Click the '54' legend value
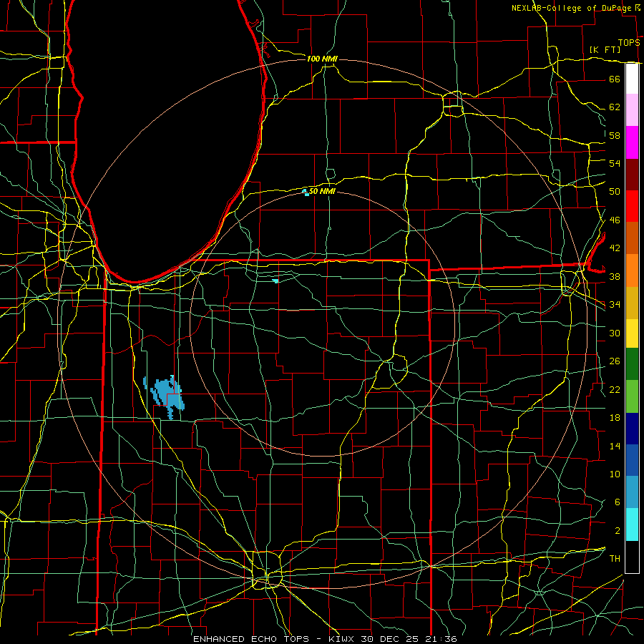The height and width of the screenshot is (644, 644). pos(615,163)
